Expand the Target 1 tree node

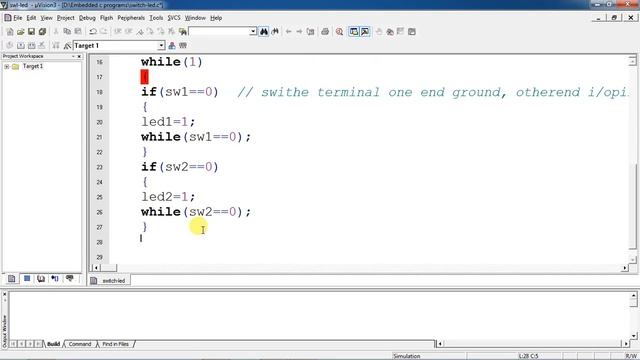[7, 67]
